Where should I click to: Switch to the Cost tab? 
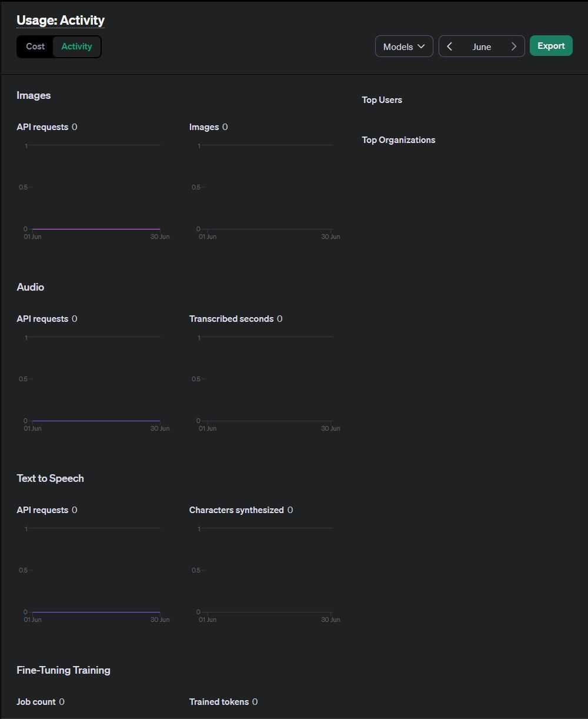click(x=35, y=46)
